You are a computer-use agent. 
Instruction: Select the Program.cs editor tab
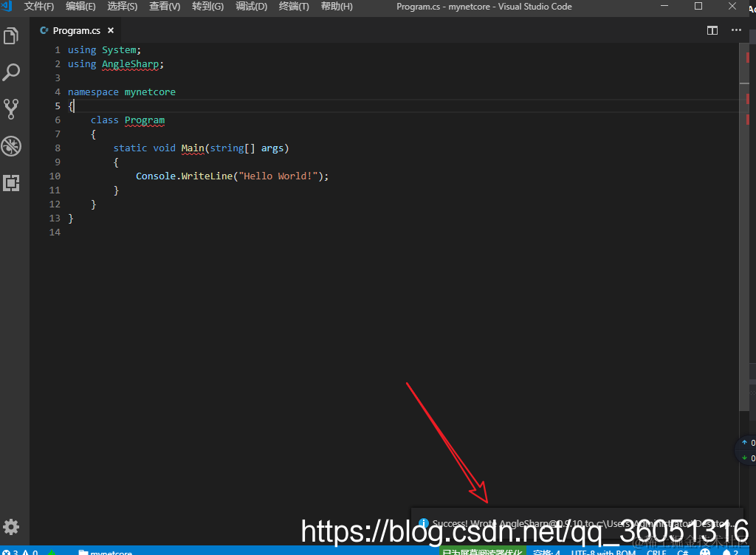point(77,30)
